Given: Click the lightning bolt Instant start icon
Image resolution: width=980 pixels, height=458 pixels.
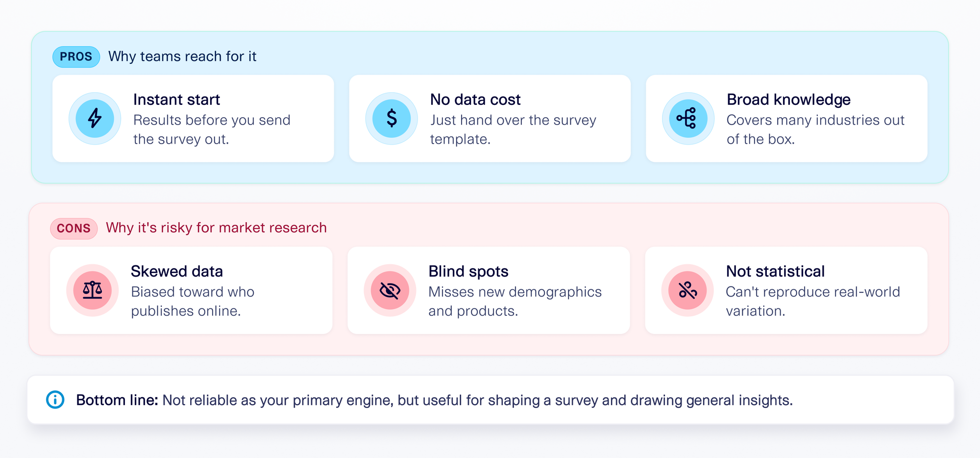Looking at the screenshot, I should (x=95, y=118).
